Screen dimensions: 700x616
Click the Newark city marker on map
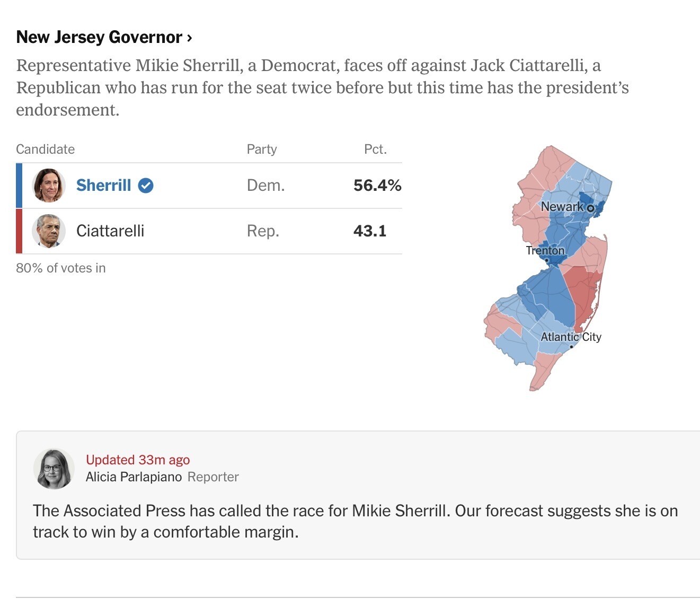pos(590,208)
